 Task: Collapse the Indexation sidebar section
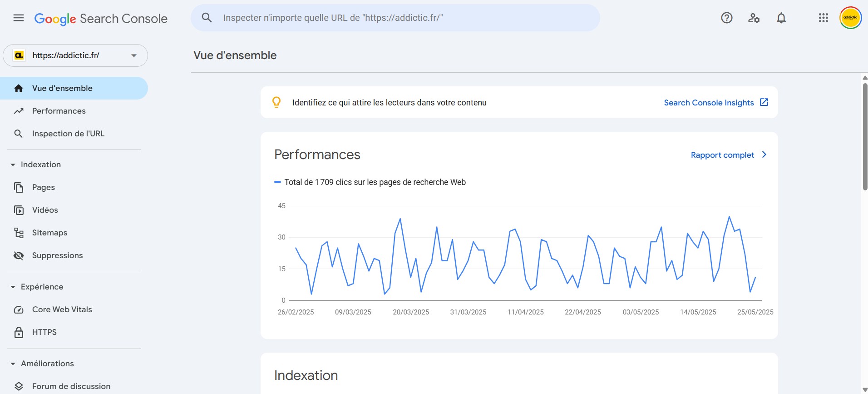pyautogui.click(x=13, y=165)
